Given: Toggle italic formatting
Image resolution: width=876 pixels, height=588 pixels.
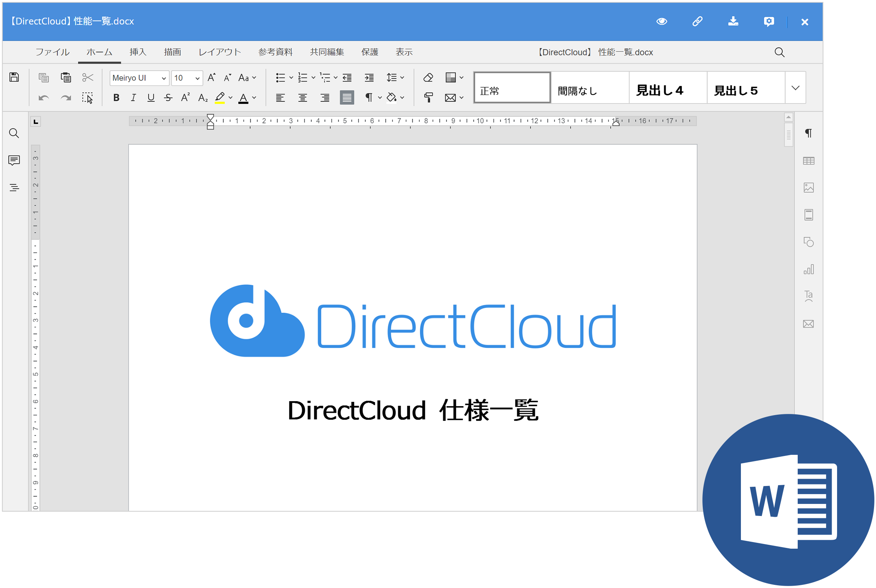Looking at the screenshot, I should pos(134,98).
